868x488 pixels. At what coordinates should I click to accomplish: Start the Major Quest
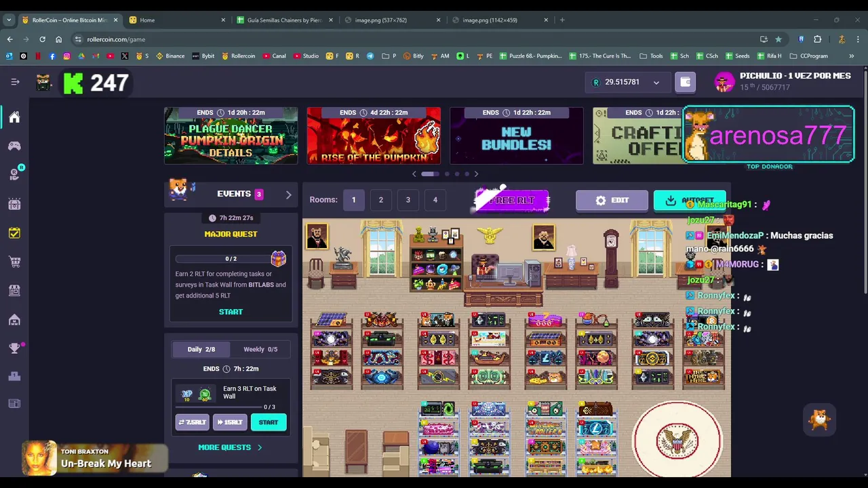(231, 312)
